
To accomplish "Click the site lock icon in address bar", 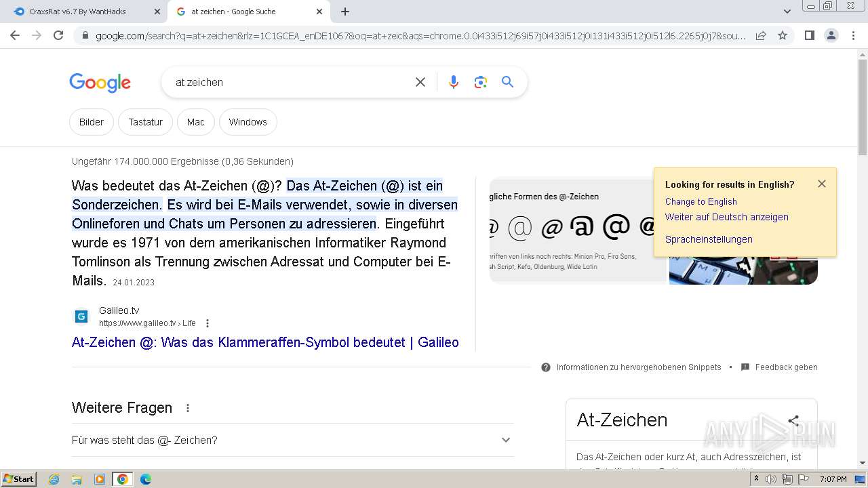I will [85, 36].
